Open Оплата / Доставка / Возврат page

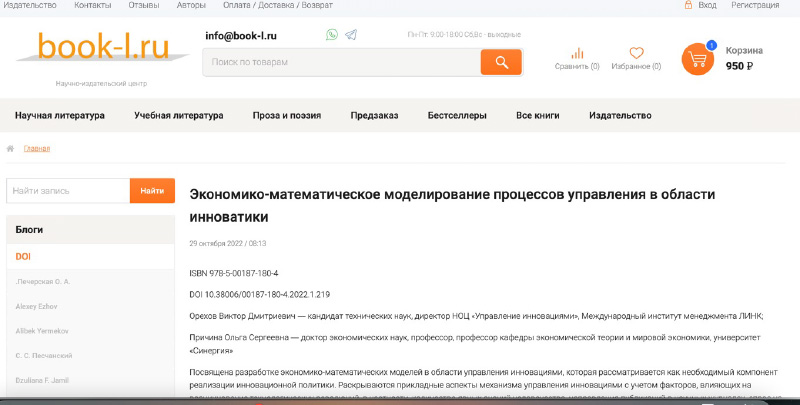tap(278, 5)
